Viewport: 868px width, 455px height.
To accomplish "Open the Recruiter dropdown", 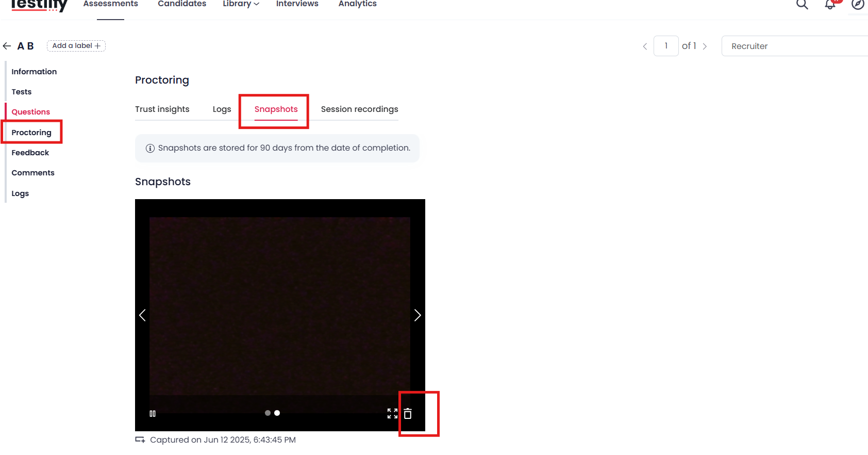I will (795, 46).
